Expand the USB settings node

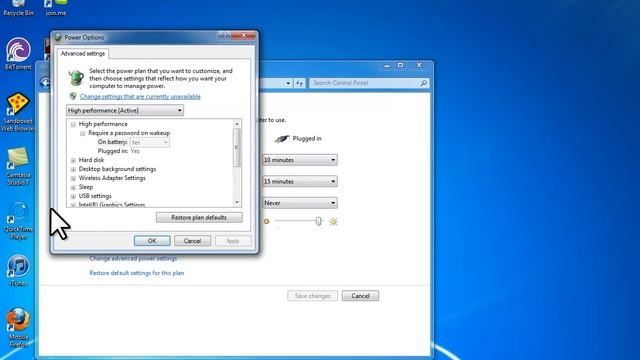click(x=73, y=196)
